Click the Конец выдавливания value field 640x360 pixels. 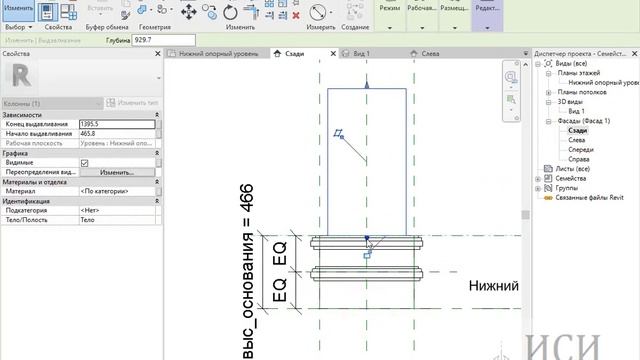(117, 124)
